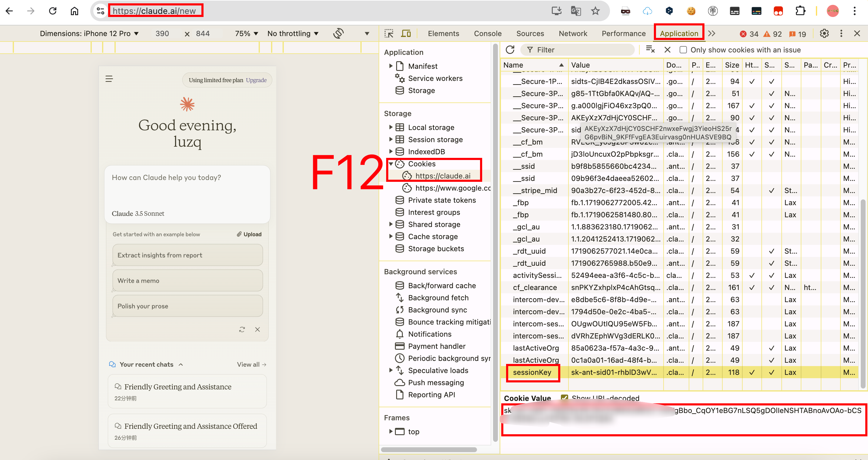Open the Claude hamburger sidebar menu
The width and height of the screenshot is (868, 460).
[x=109, y=79]
